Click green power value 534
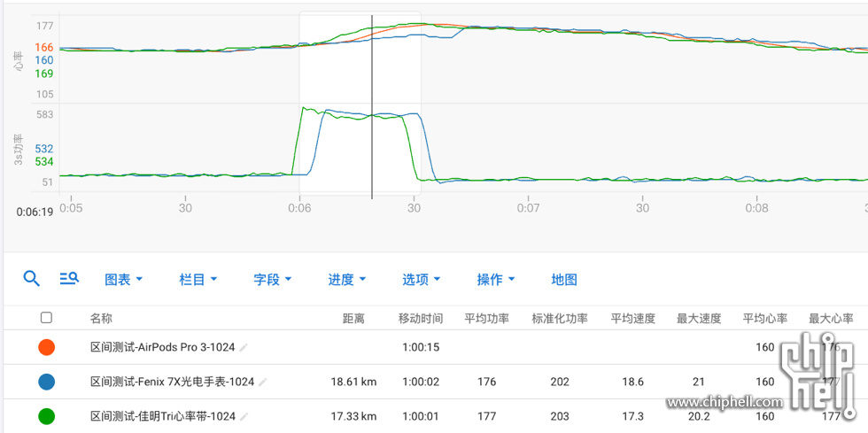The height and width of the screenshot is (433, 868). [x=44, y=162]
